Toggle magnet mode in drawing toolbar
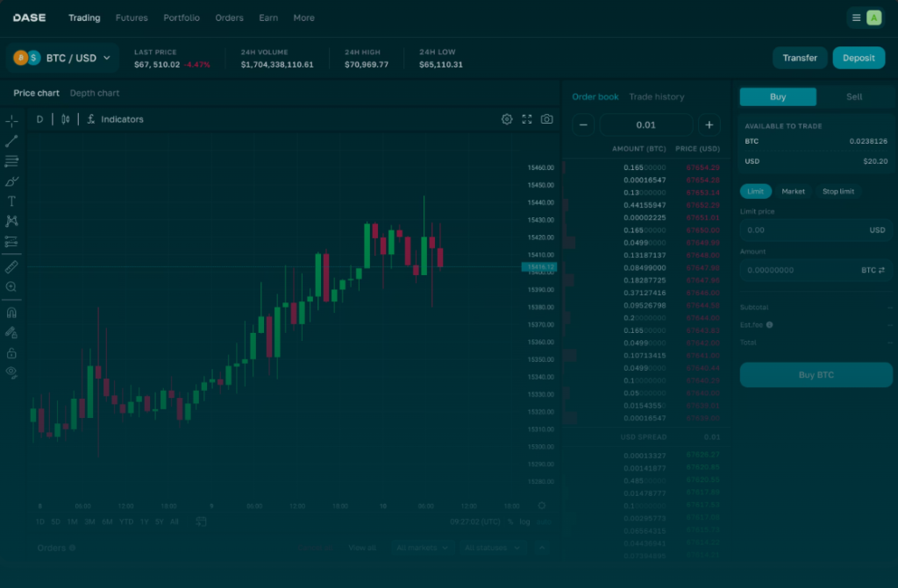898x588 pixels. [11, 312]
